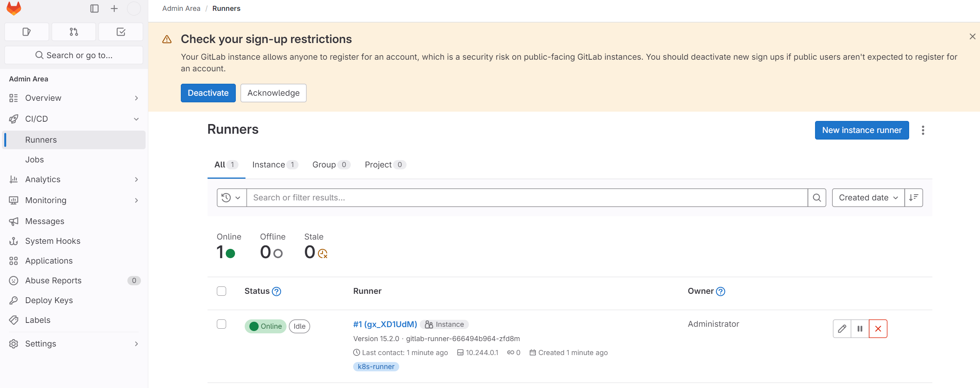This screenshot has height=388, width=980.
Task: Click the Status help question icon
Action: (276, 291)
